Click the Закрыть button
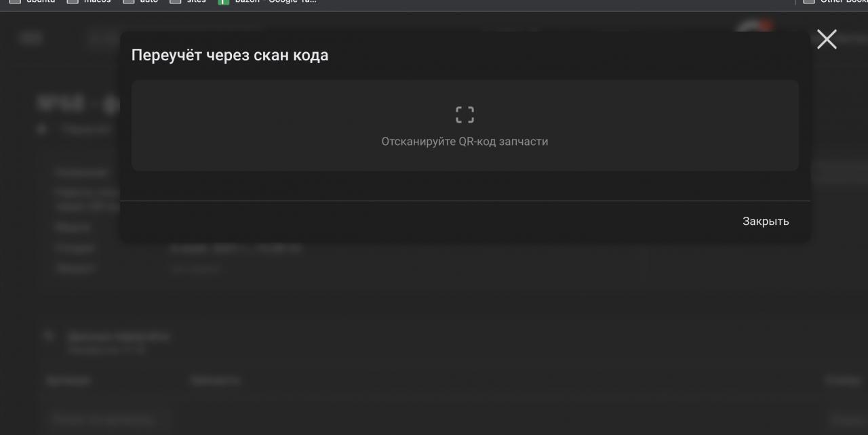The image size is (868, 435). tap(766, 221)
